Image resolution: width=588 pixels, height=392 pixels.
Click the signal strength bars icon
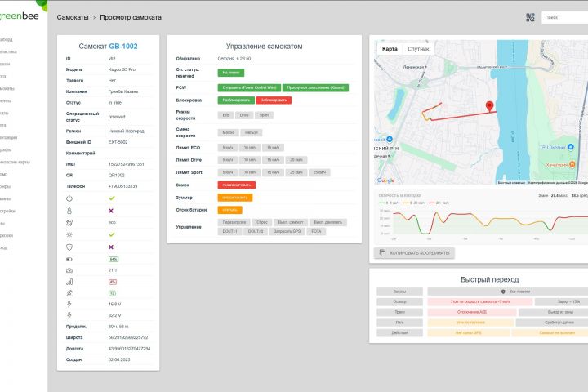pyautogui.click(x=69, y=282)
